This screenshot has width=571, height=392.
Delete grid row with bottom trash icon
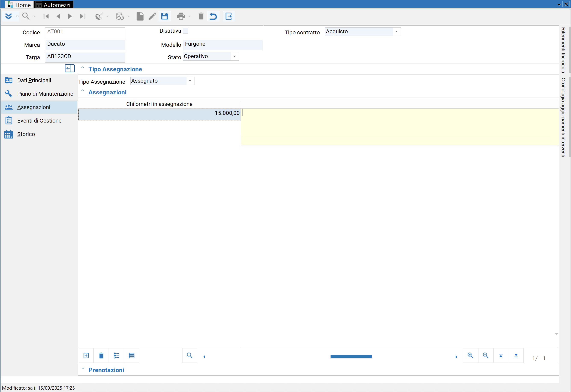click(x=101, y=355)
